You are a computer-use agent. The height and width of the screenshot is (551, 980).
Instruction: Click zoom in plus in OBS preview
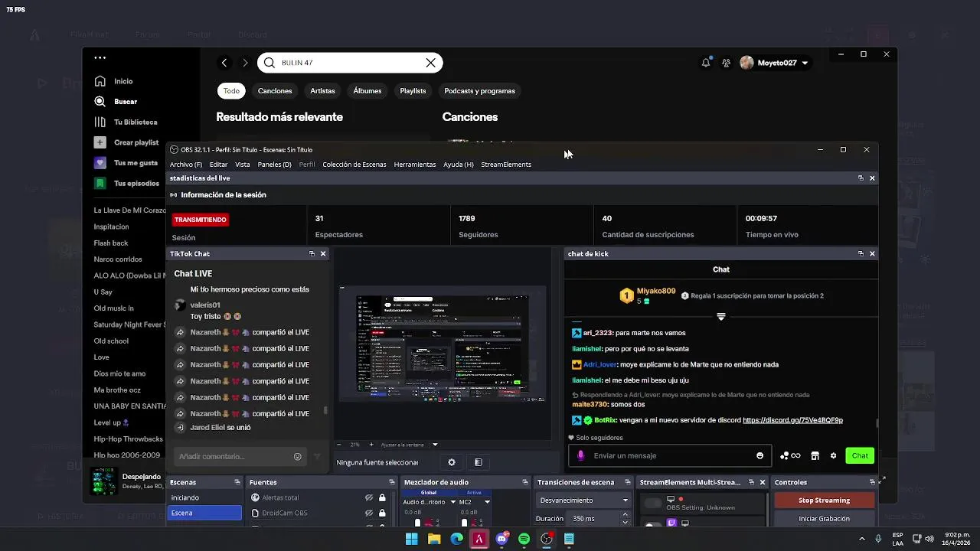(371, 444)
